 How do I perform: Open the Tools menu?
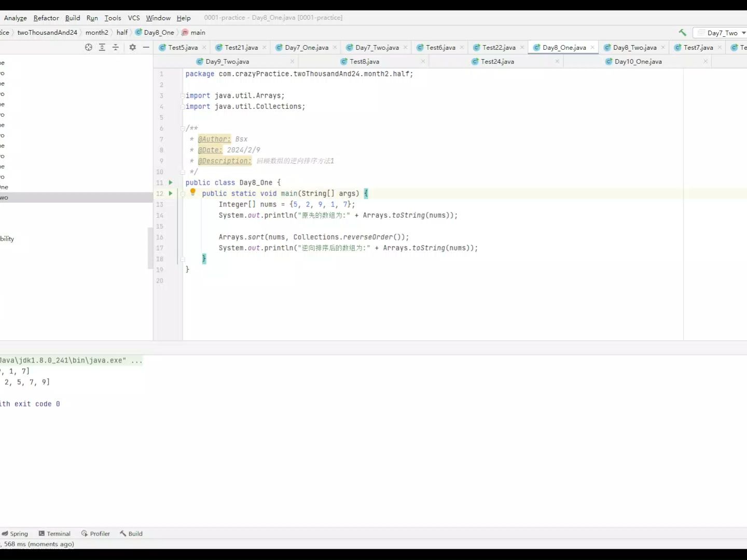pyautogui.click(x=113, y=18)
